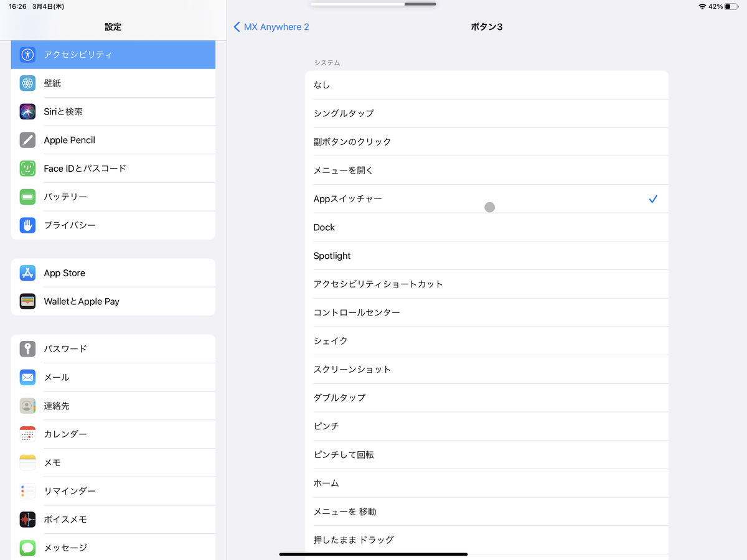Tap the Face ID icon
The image size is (747, 560).
coord(27,169)
